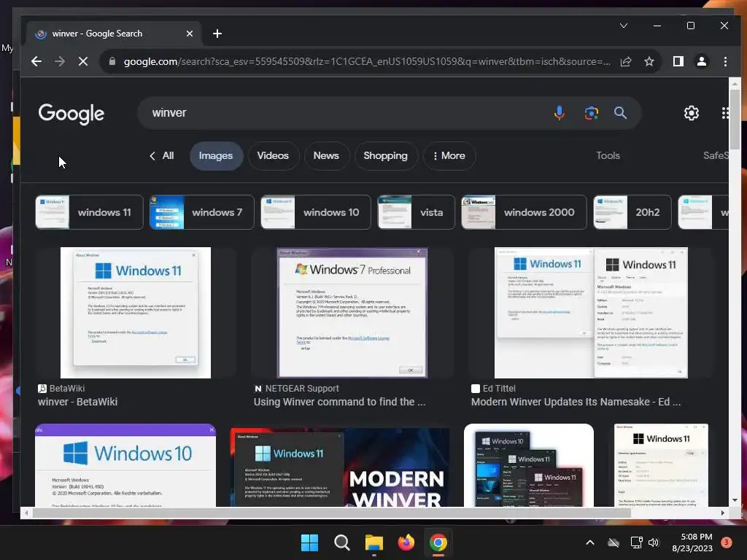Click horizontal scrollbar right arrow

point(723,513)
